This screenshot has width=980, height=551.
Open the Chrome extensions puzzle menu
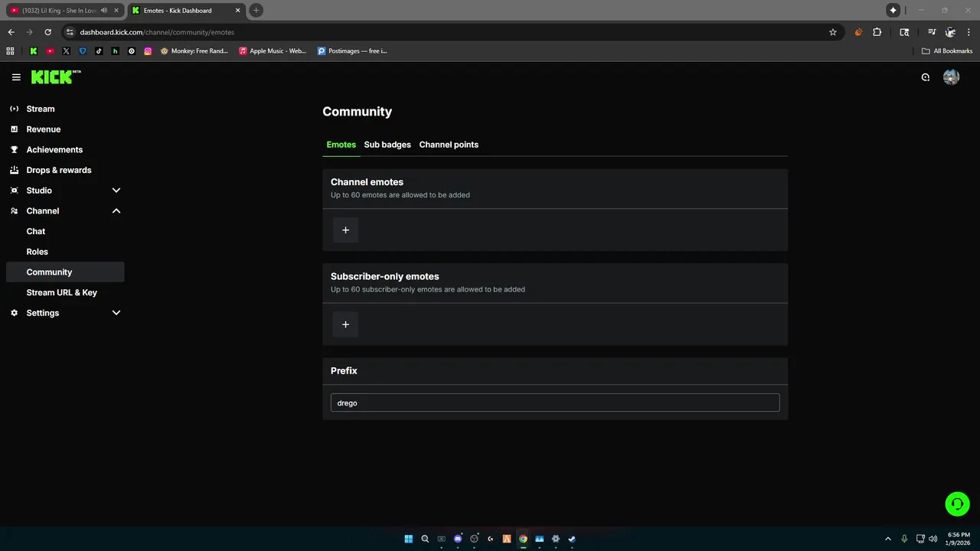tap(877, 32)
